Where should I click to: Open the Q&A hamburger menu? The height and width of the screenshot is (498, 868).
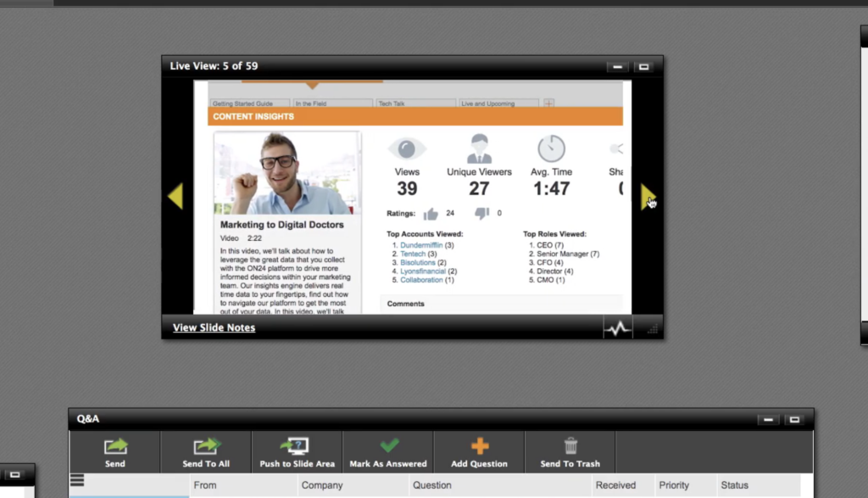point(78,480)
